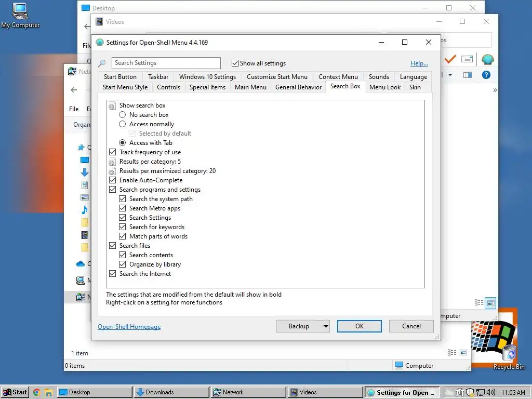The height and width of the screenshot is (399, 532).
Task: Uncheck Search the system path
Action: [x=123, y=199]
